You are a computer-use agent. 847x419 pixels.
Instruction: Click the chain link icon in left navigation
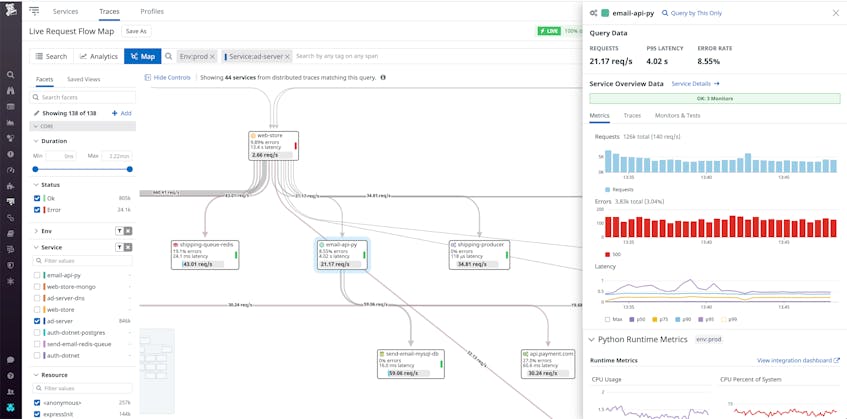[11, 218]
